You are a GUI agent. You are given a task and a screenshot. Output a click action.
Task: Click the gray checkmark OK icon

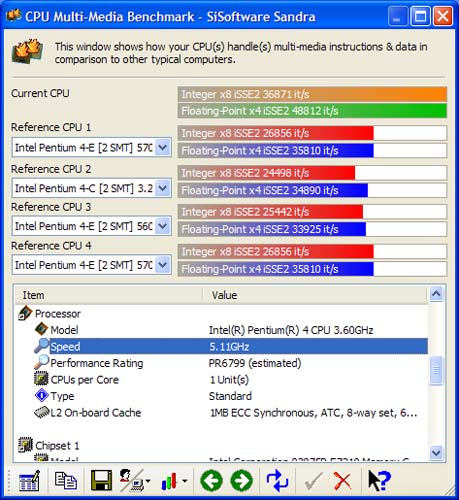point(313,481)
